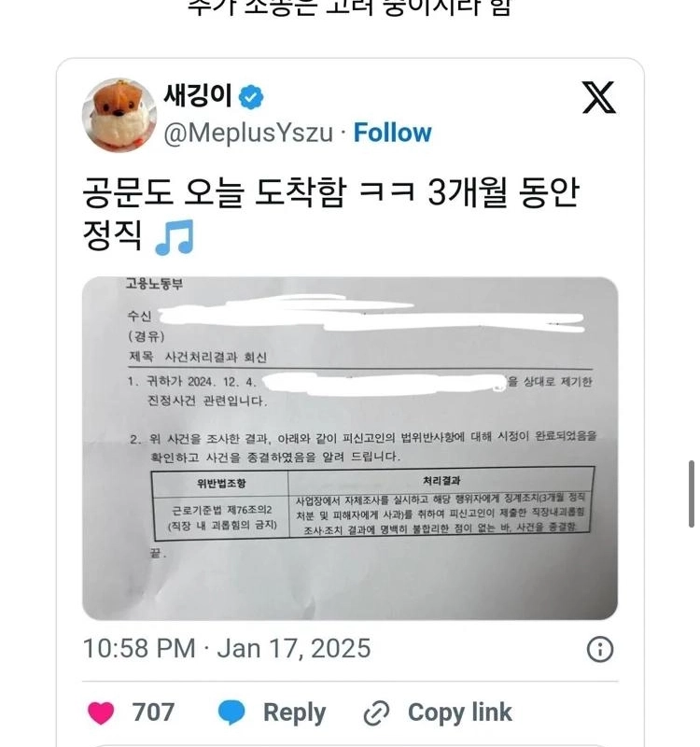Click the tweet text 공문도 오늘 도착함
This screenshot has height=747, width=700.
[x=215, y=193]
